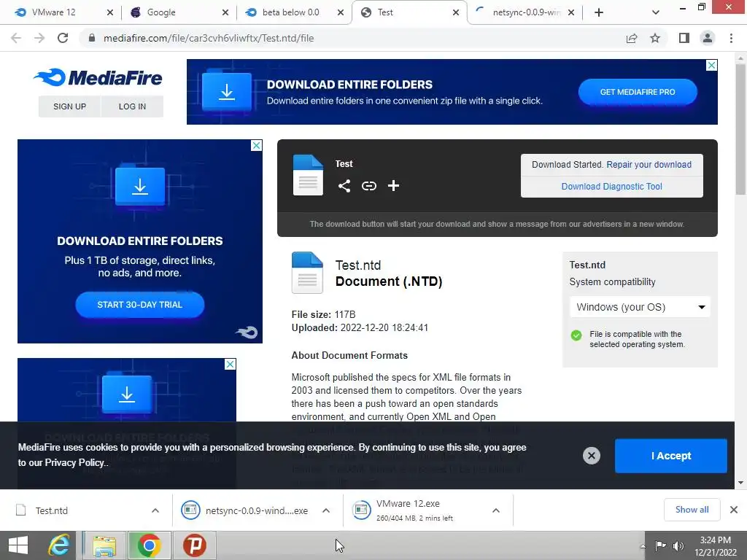Click the plus icon to add file
The width and height of the screenshot is (747, 560).
393,186
